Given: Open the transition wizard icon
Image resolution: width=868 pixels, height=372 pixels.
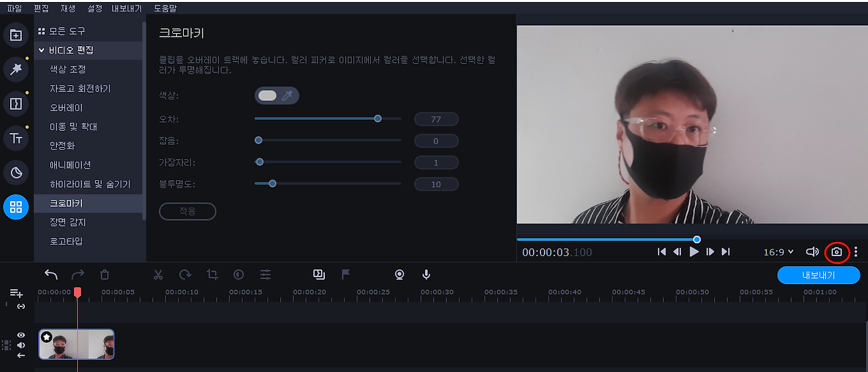Looking at the screenshot, I should pyautogui.click(x=319, y=274).
